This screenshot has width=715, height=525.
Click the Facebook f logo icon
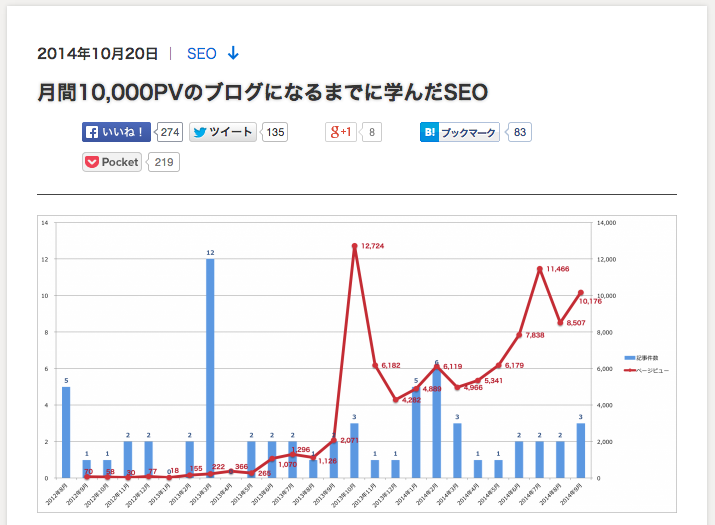92,132
